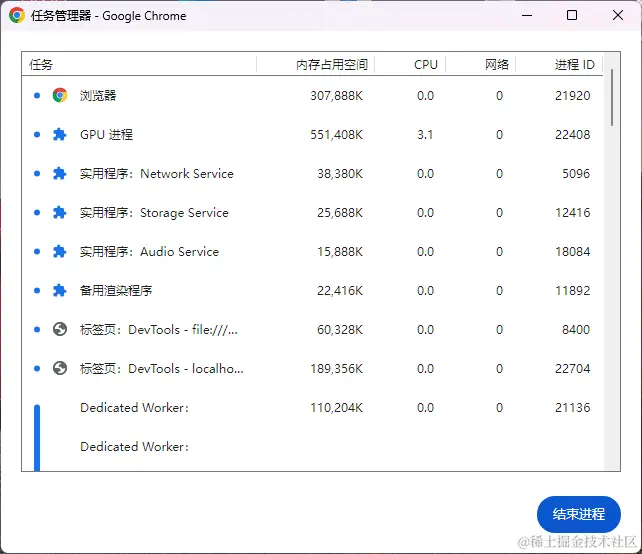The height and width of the screenshot is (554, 642).
Task: Click process ID 5096
Action: click(576, 174)
